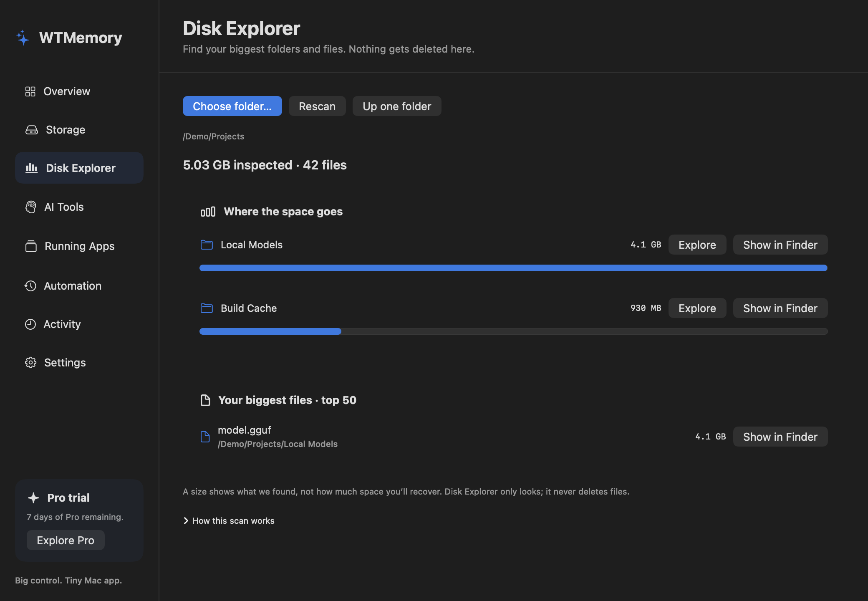Viewport: 868px width, 601px height.
Task: Click the 930 MB size value
Action: click(x=646, y=308)
